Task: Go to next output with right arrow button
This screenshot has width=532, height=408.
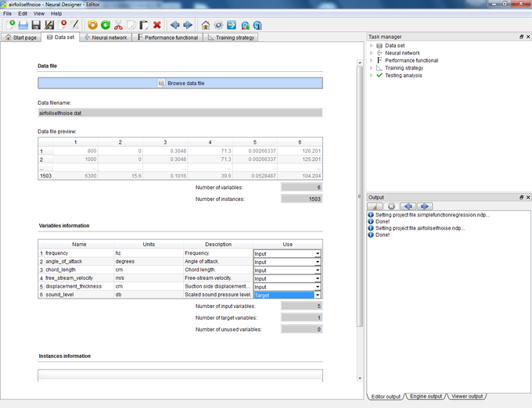Action: (x=425, y=206)
